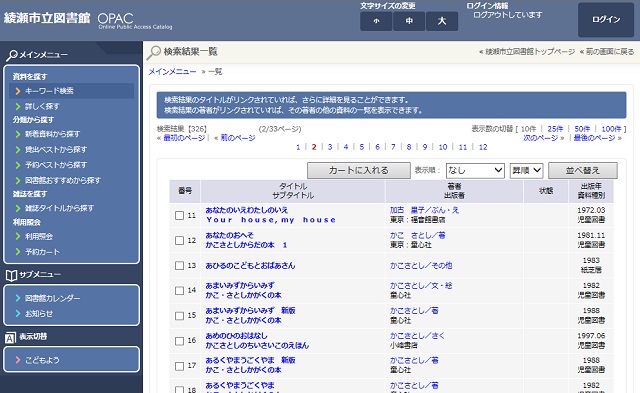Check the checkbox for item 13

click(x=179, y=266)
